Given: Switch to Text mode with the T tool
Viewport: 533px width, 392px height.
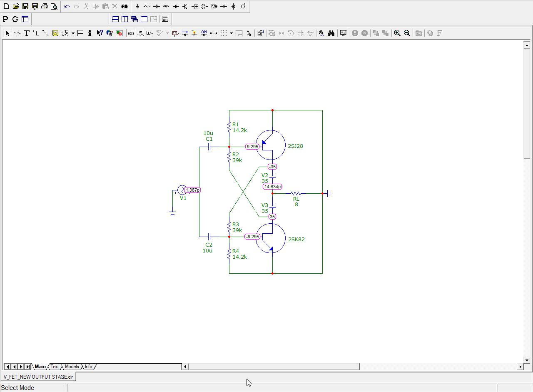Looking at the screenshot, I should point(26,33).
